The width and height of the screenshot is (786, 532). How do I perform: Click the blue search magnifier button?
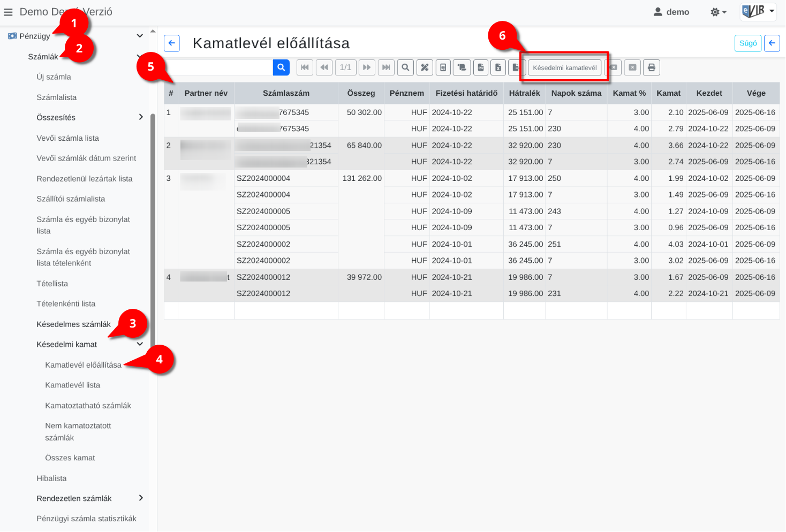pyautogui.click(x=281, y=67)
